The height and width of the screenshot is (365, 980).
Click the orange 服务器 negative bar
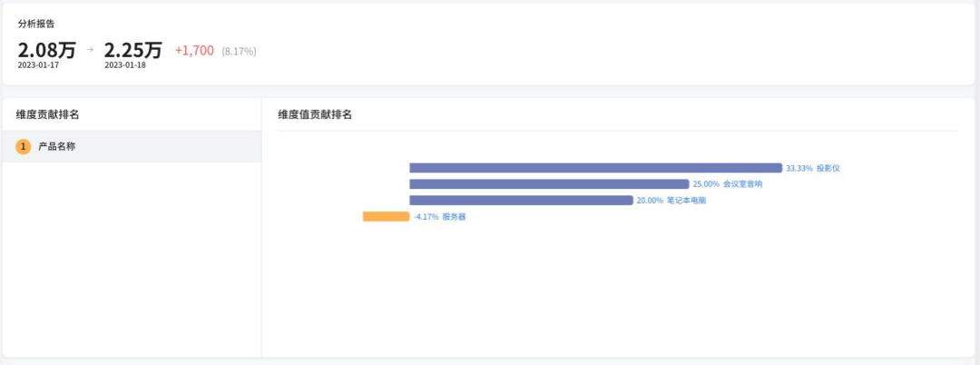tap(386, 217)
